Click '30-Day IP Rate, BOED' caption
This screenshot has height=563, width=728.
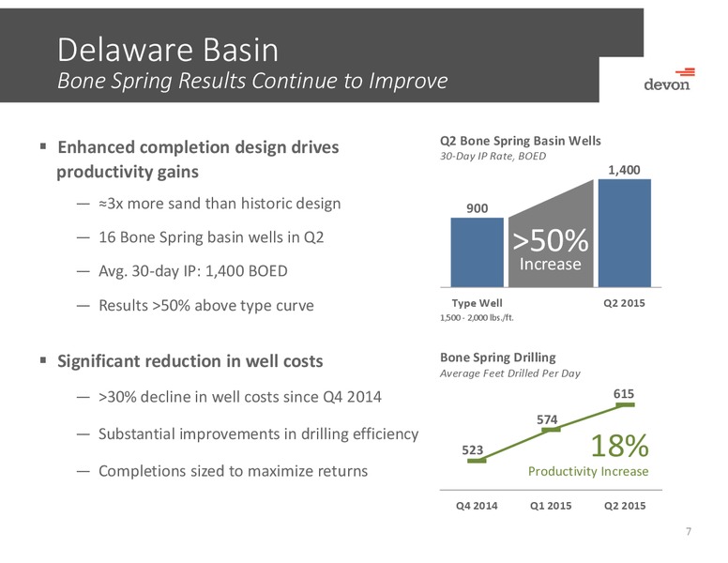pos(493,156)
